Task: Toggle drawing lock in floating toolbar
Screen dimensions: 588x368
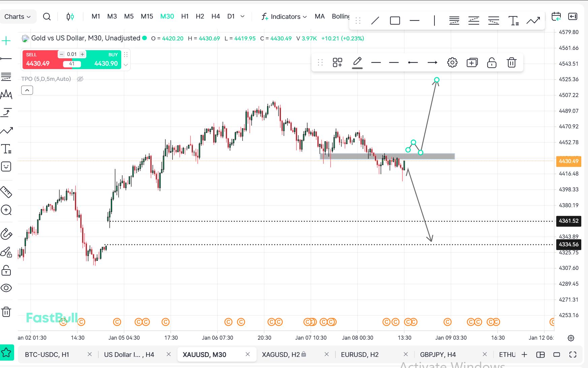Action: point(491,63)
